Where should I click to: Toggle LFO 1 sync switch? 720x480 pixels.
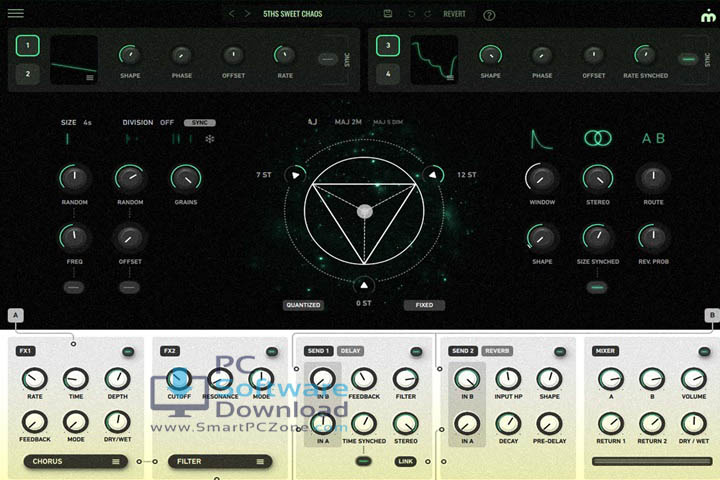327,59
